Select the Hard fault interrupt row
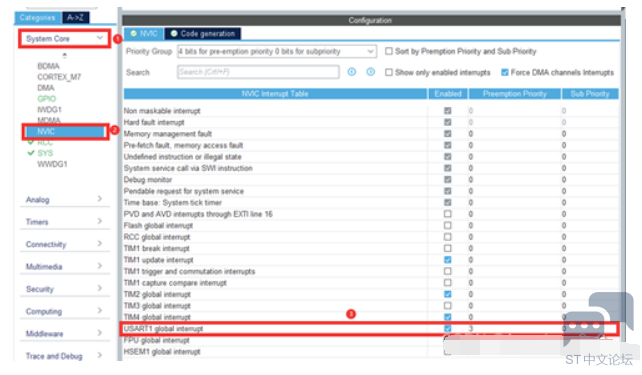Viewport: 642px width, 375px height. tap(371, 122)
